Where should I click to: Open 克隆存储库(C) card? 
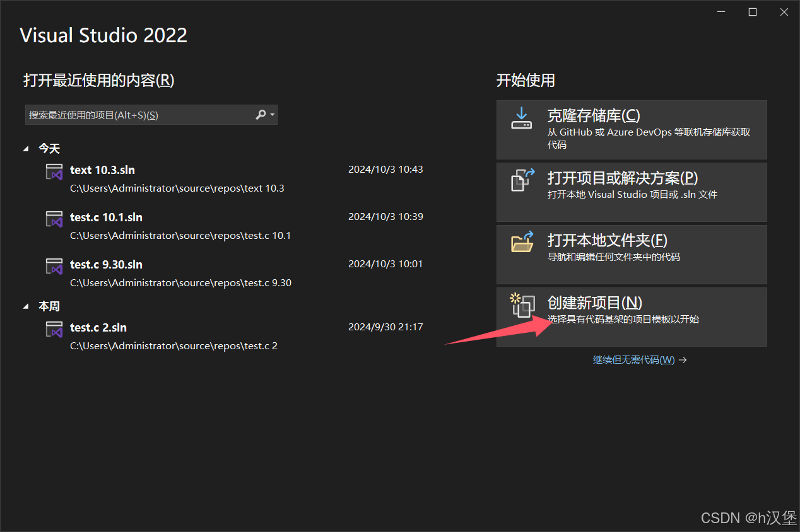pos(632,130)
